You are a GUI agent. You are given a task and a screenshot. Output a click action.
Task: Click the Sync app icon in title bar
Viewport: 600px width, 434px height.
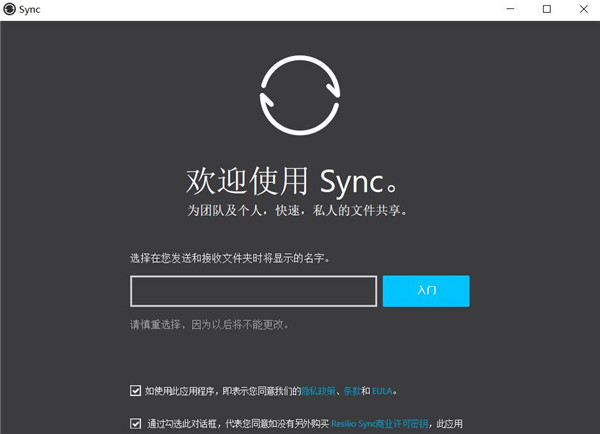click(11, 10)
